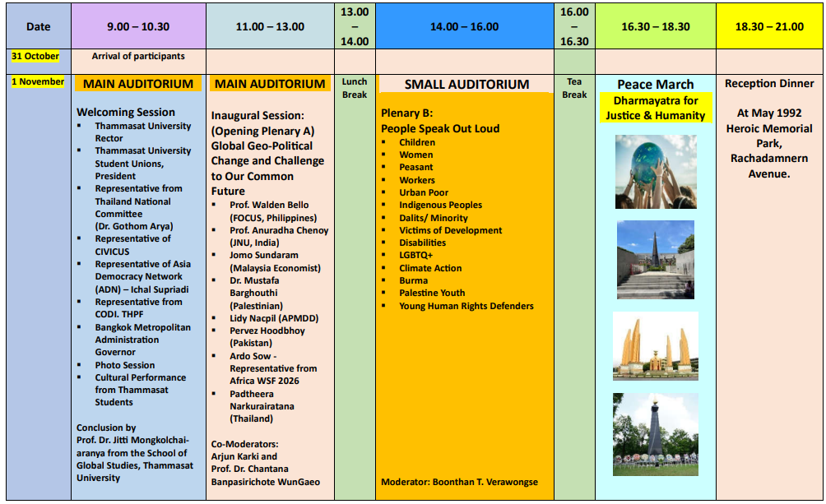Click the Lunch Break cell
826x504 pixels.
pos(355,88)
